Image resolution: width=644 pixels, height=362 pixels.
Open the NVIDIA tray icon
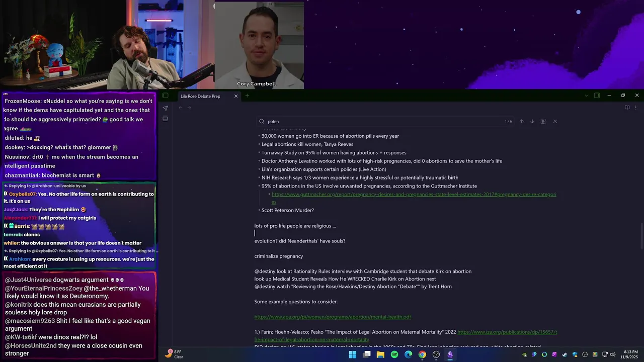[525, 354]
